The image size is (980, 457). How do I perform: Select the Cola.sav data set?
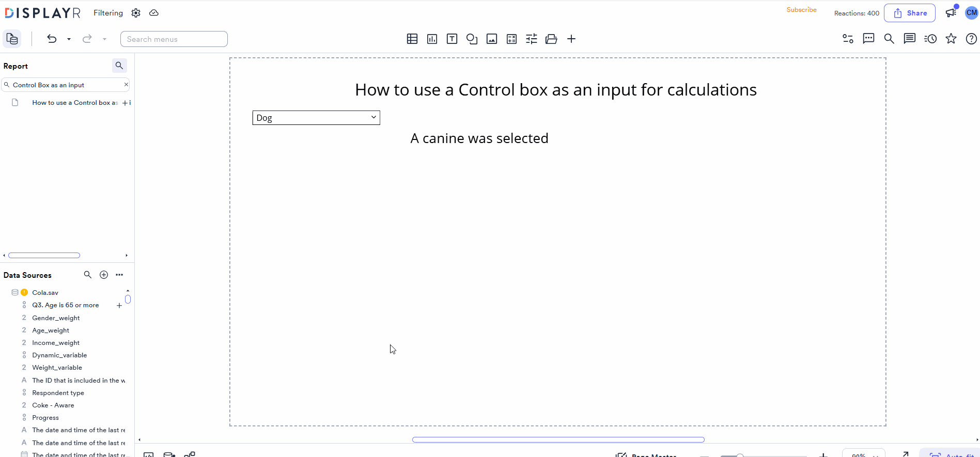(x=45, y=293)
